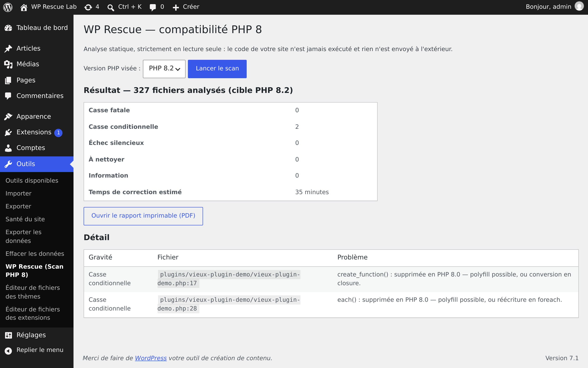588x368 pixels.
Task: Select WP Rescue (Scan PHP 8) submenu
Action: (x=34, y=271)
